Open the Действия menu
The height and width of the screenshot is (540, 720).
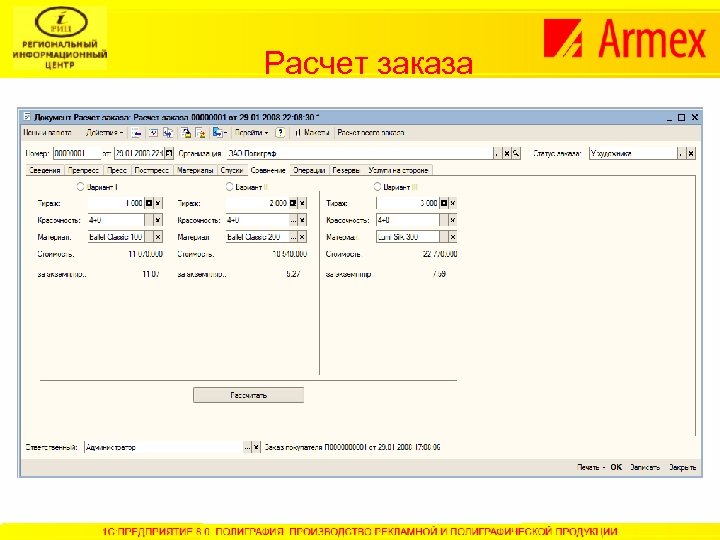tap(104, 133)
